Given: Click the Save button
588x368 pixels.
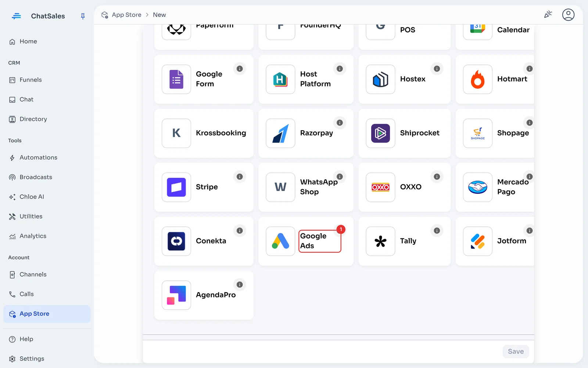Looking at the screenshot, I should [x=516, y=351].
